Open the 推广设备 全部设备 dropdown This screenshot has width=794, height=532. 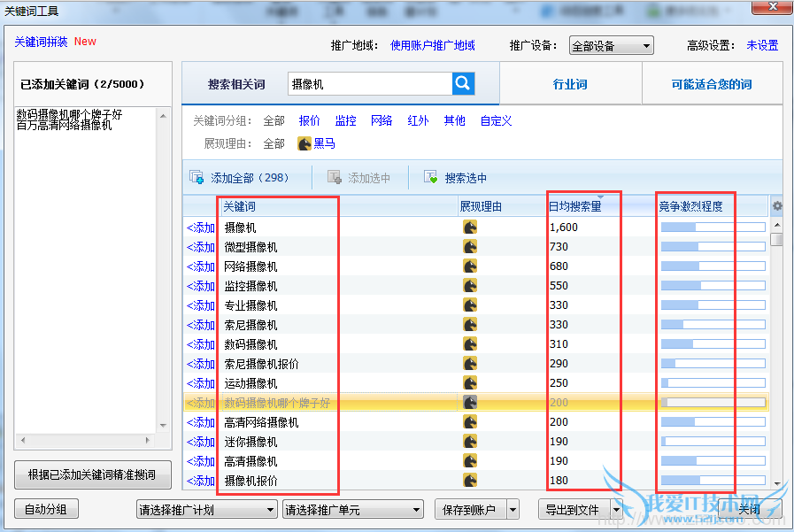pyautogui.click(x=611, y=46)
